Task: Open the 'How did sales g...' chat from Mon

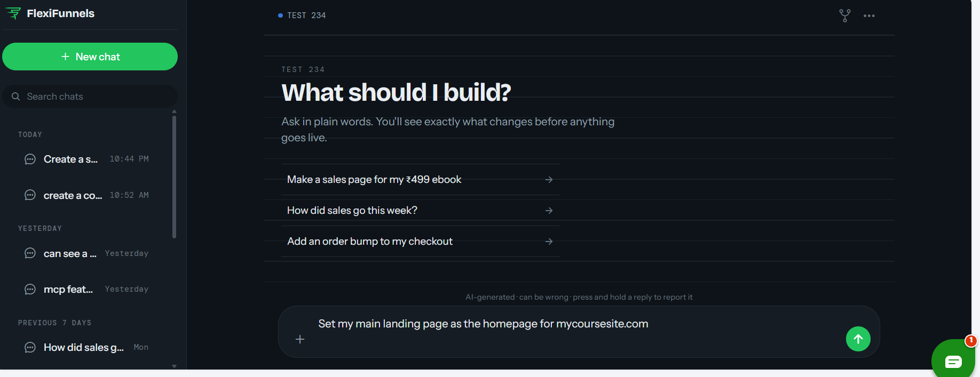Action: tap(88, 347)
